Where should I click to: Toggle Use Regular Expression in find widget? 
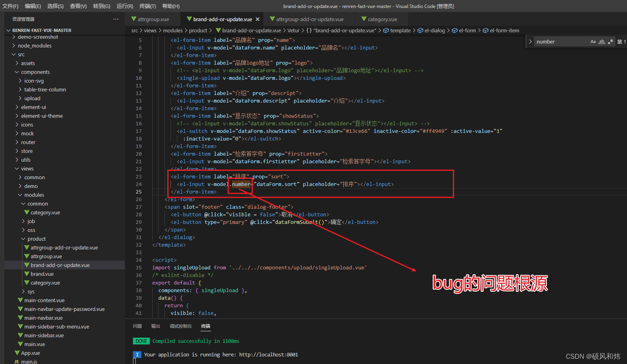[x=610, y=42]
